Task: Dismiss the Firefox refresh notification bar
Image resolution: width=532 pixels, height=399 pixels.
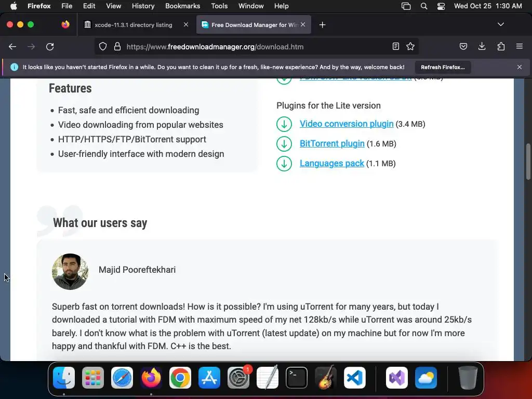Action: point(520,67)
